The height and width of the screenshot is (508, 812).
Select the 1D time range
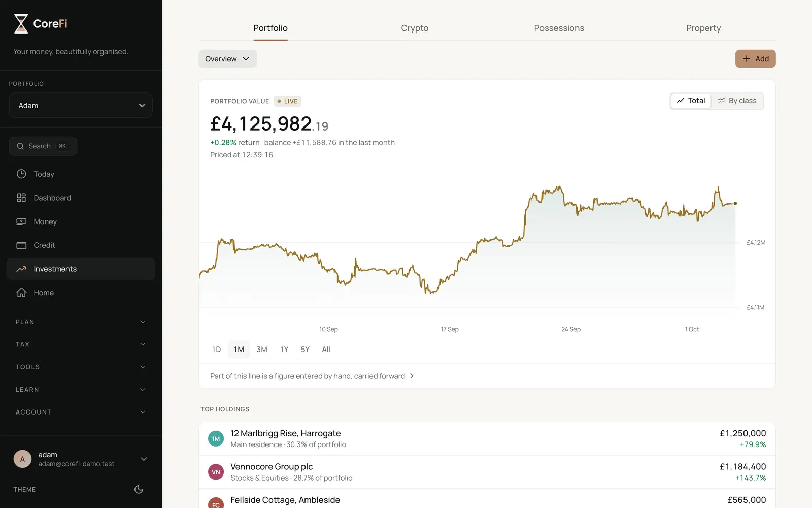tap(217, 350)
